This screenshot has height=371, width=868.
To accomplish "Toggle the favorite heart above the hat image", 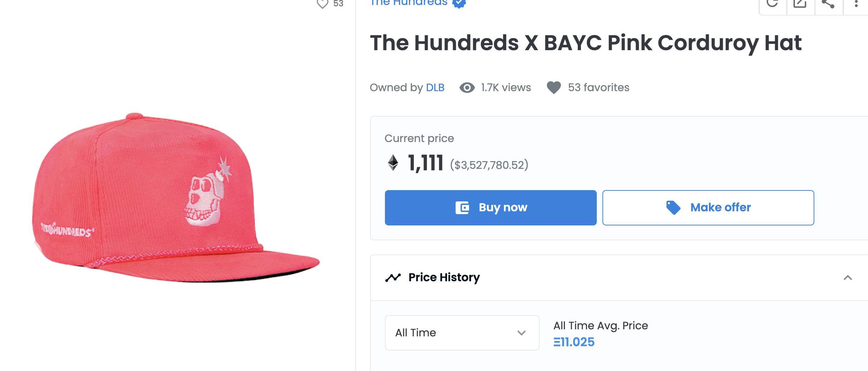I will (322, 4).
